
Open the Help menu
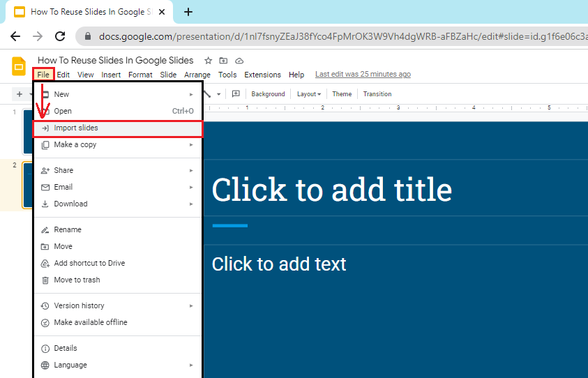point(296,75)
